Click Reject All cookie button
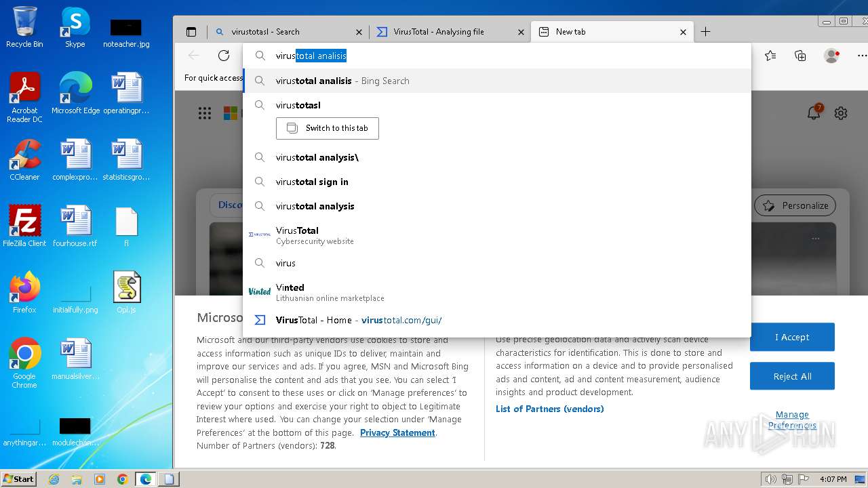 [792, 376]
